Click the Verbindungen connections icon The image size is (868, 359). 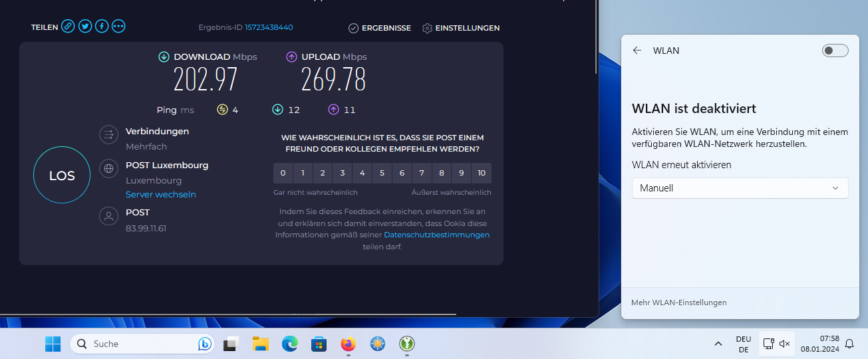[x=108, y=135]
